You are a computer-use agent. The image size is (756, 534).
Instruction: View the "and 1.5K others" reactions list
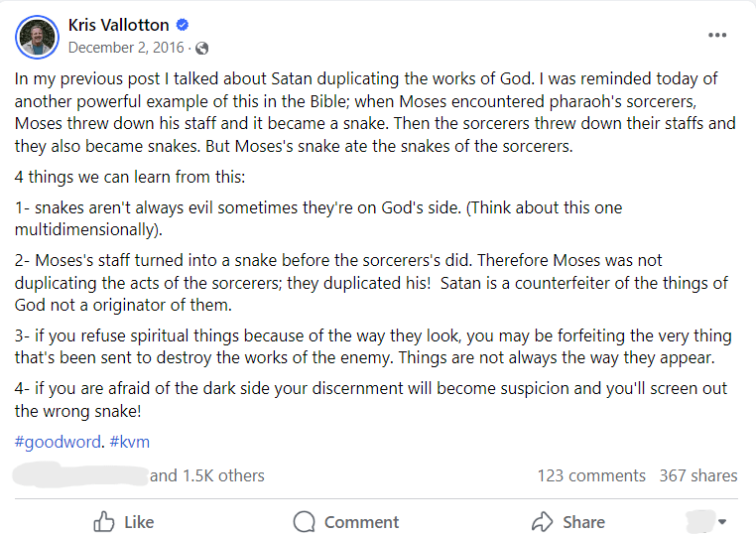(207, 475)
